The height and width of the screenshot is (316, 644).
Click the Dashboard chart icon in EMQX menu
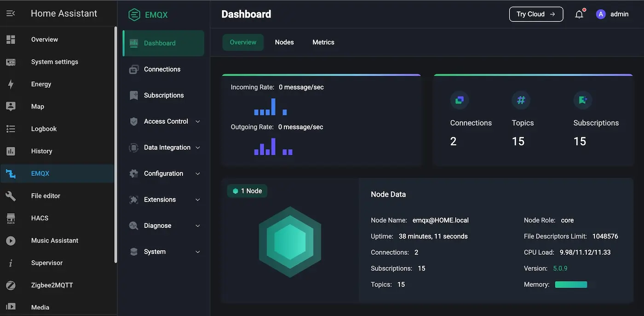[x=134, y=43]
